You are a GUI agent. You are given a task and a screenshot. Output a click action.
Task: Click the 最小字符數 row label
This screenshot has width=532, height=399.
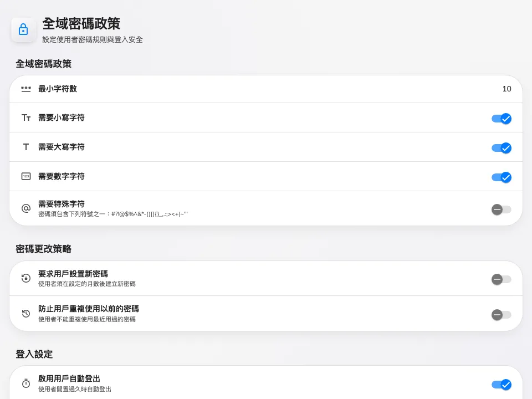pyautogui.click(x=58, y=89)
